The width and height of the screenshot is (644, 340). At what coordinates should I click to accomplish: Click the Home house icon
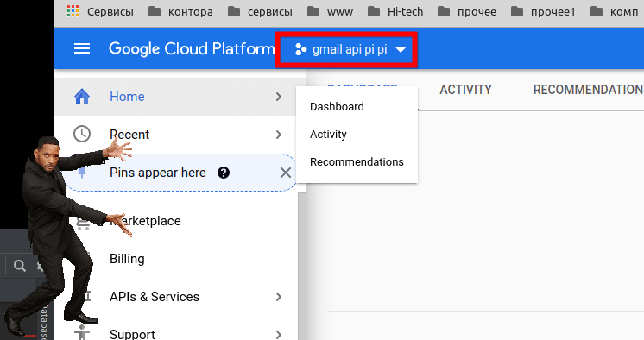pos(82,97)
